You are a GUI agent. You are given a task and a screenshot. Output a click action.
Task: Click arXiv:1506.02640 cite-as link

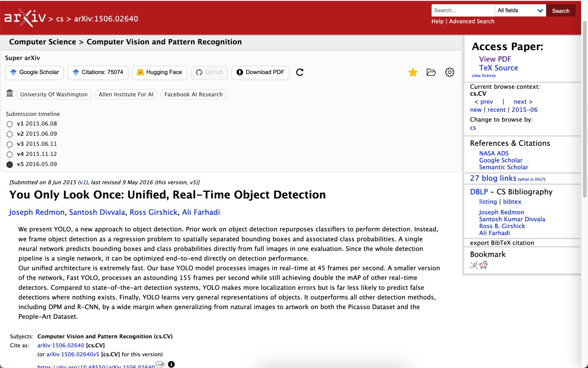(x=61, y=345)
